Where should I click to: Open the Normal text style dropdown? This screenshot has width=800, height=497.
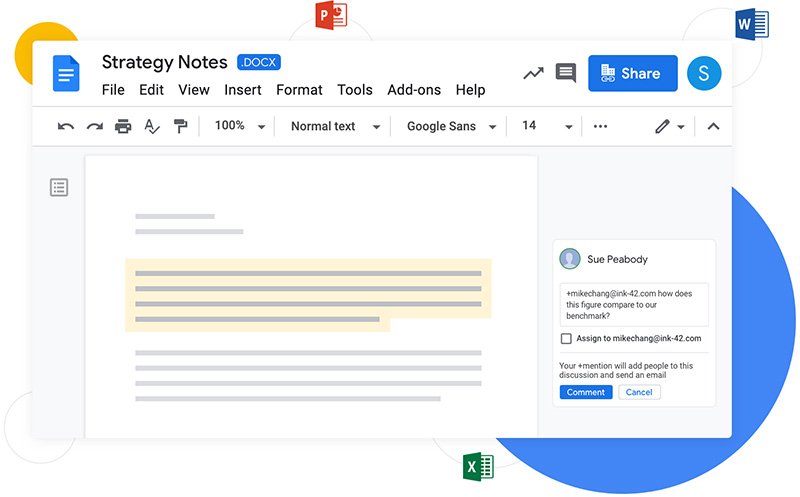(335, 126)
